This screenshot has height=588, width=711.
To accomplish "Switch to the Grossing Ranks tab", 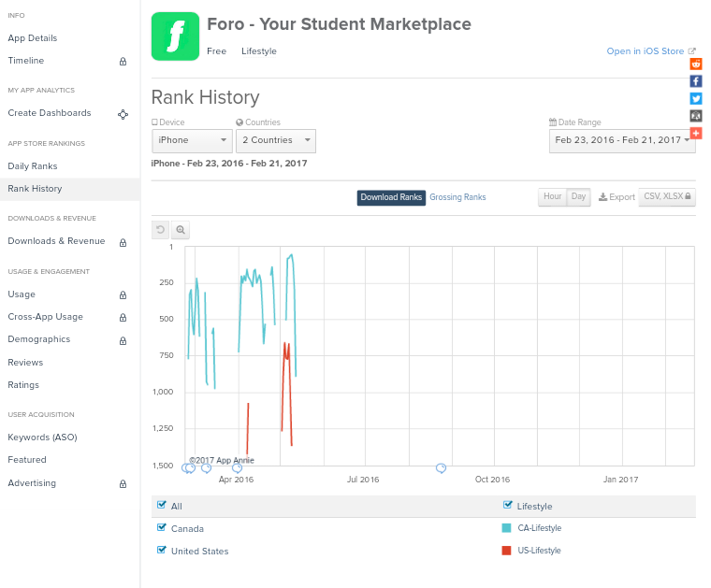I will coord(457,197).
